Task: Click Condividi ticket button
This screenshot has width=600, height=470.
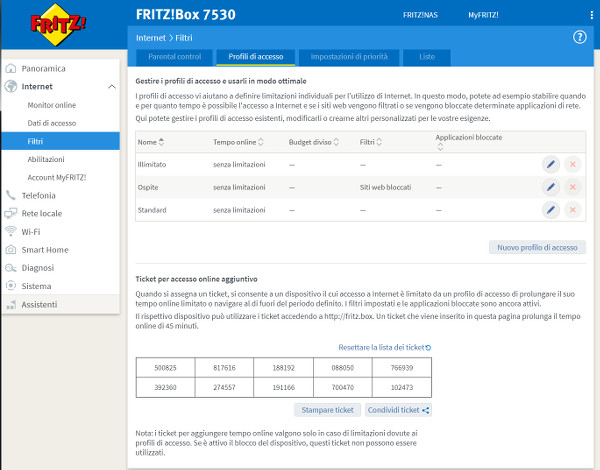Action: (398, 410)
